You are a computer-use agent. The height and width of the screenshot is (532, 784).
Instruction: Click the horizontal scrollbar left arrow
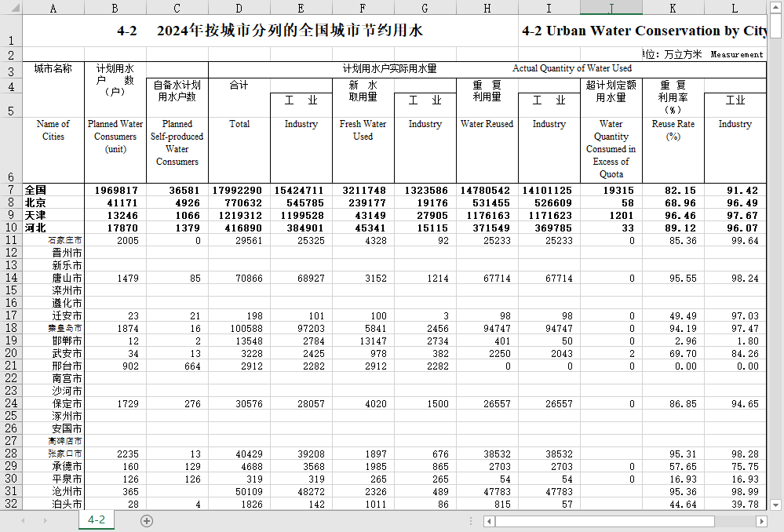coord(490,521)
